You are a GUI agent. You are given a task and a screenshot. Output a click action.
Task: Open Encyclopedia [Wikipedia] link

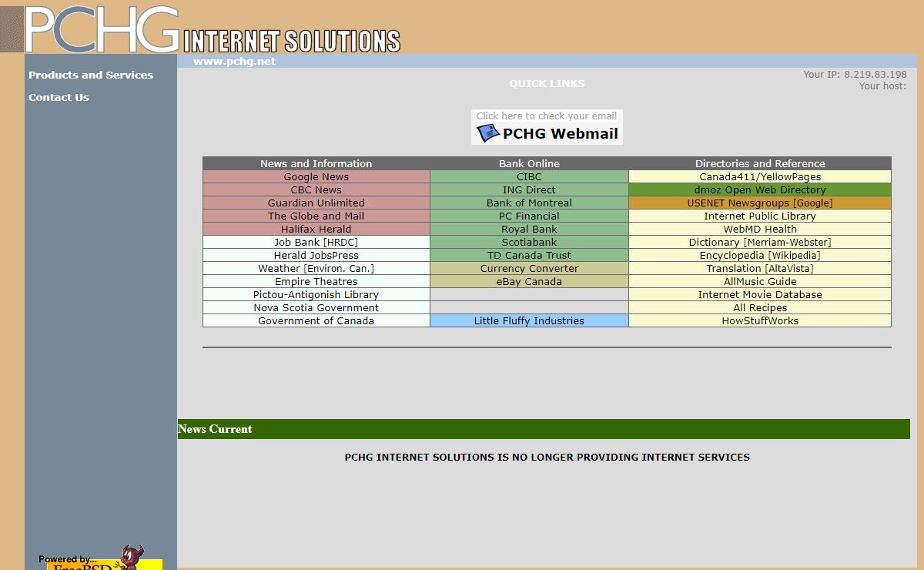(x=760, y=256)
